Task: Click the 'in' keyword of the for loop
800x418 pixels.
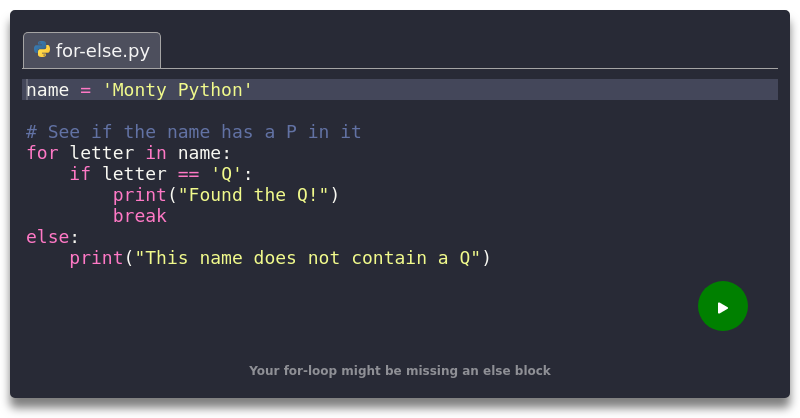Action: pyautogui.click(x=156, y=153)
